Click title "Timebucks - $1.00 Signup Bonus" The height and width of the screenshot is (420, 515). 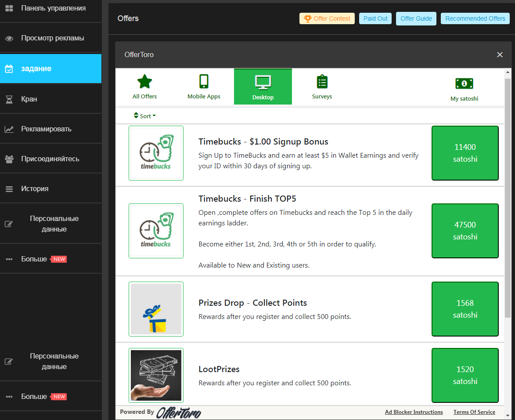[x=263, y=141]
